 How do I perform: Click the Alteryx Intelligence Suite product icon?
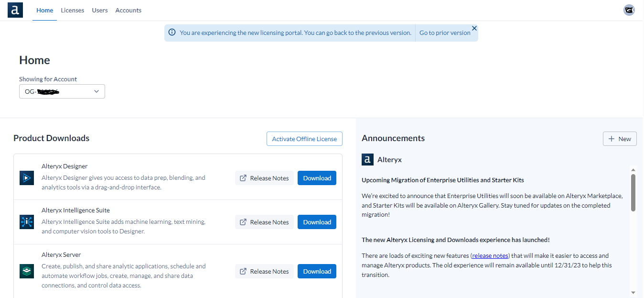[27, 222]
